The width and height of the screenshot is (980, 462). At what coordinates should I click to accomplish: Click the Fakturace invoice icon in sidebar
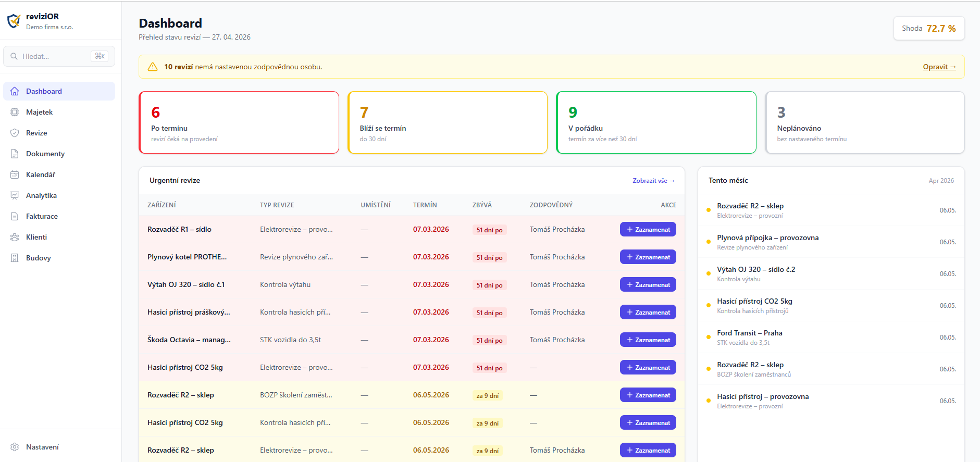(x=15, y=216)
